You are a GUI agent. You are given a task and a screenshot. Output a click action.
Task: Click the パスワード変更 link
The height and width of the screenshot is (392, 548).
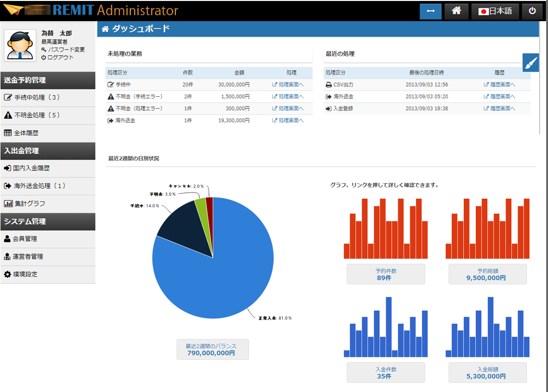(x=66, y=50)
